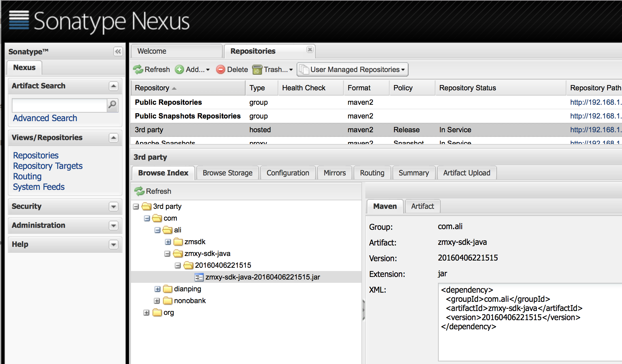The image size is (622, 364).
Task: Click the panel splitter collapse handle
Action: [x=363, y=310]
